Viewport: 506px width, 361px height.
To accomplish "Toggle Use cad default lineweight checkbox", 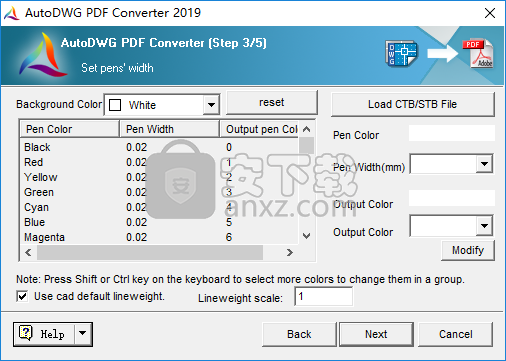I will 22,296.
